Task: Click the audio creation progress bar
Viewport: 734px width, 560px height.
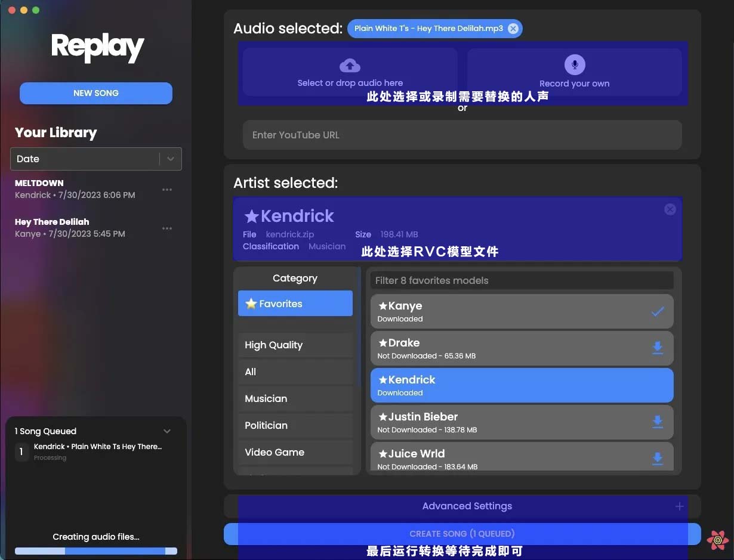Action: [96, 551]
